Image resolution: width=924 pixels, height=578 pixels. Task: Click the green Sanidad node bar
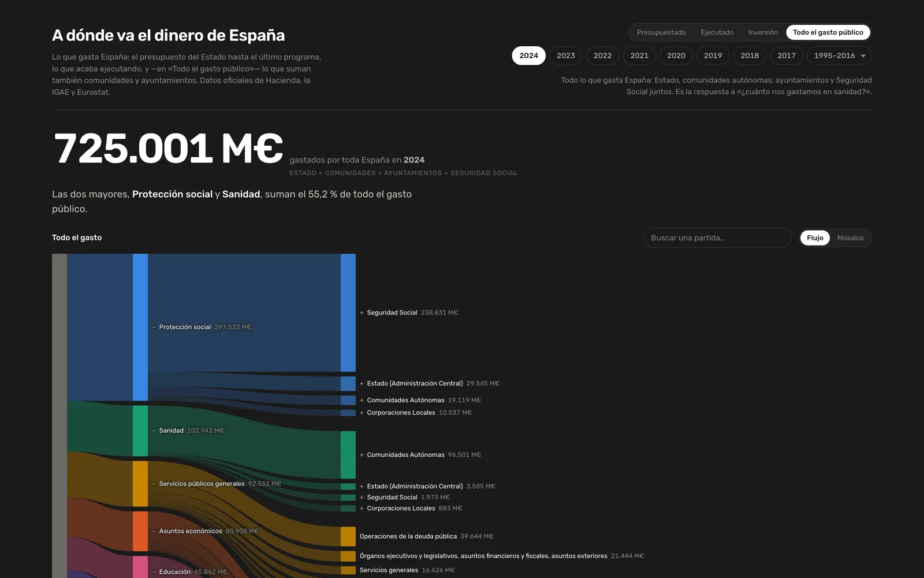(x=140, y=431)
